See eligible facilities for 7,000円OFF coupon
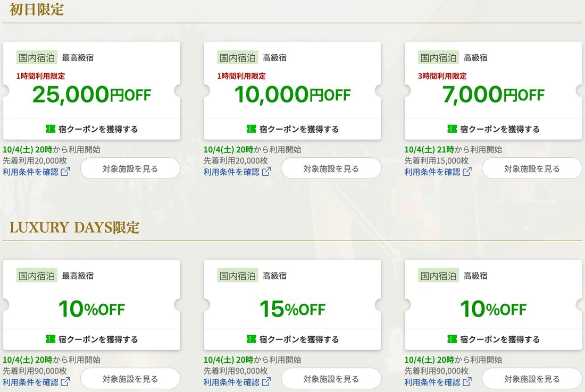 click(532, 169)
